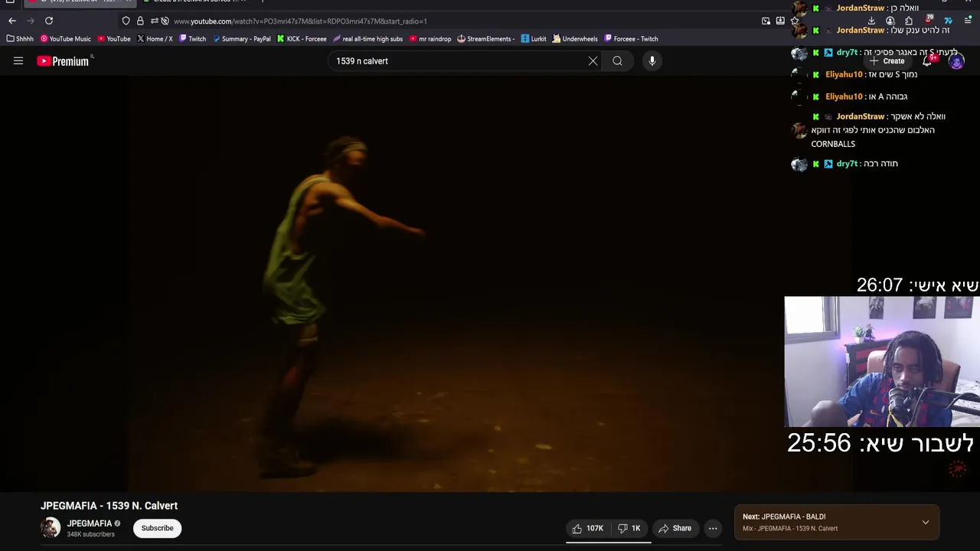Open a new browser tab with plus
The width and height of the screenshot is (980, 551).
tap(263, 2)
